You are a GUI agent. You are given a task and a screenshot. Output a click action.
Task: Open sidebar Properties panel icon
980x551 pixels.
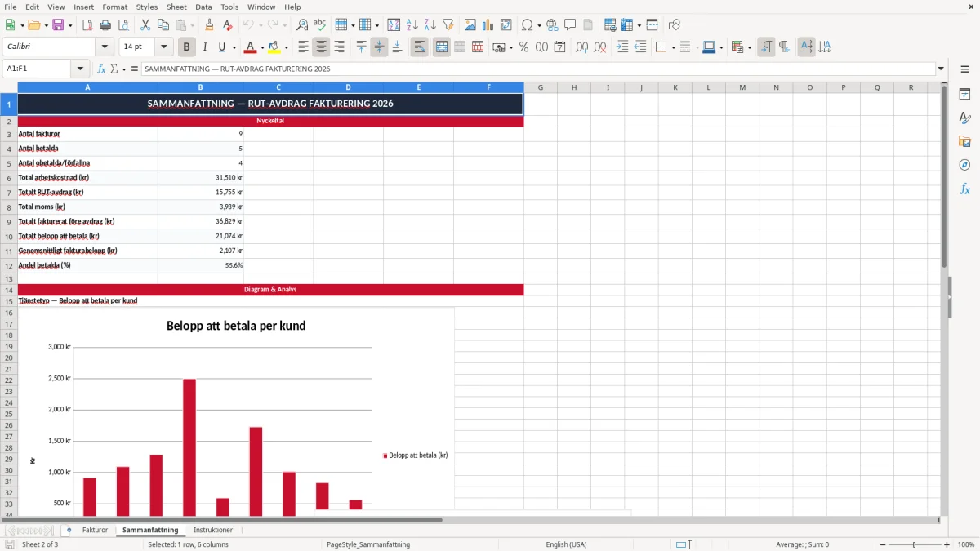(964, 94)
